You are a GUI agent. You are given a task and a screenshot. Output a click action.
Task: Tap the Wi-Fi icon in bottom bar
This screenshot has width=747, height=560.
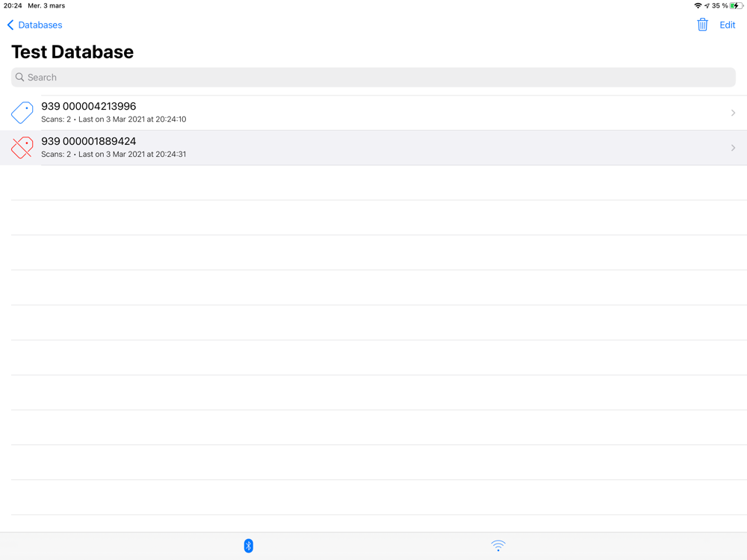point(498,546)
